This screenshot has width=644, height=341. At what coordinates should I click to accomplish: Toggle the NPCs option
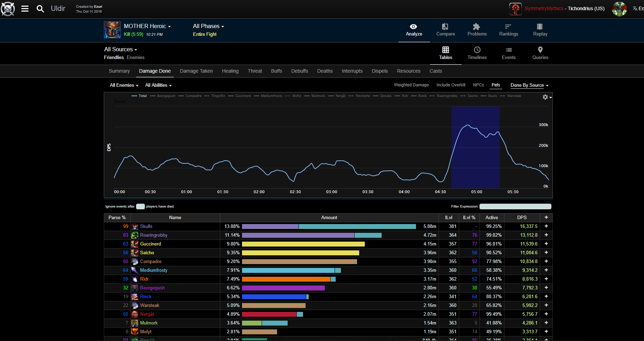[x=478, y=85]
